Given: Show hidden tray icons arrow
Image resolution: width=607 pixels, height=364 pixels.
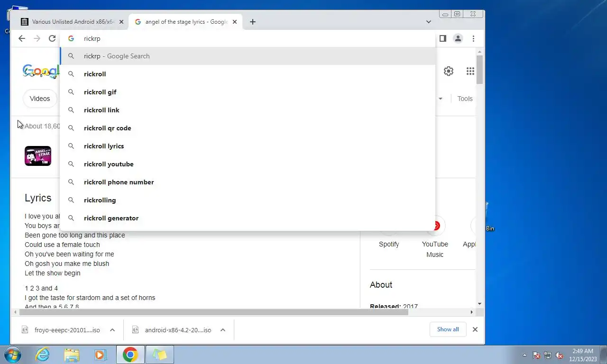Looking at the screenshot, I should [524, 355].
